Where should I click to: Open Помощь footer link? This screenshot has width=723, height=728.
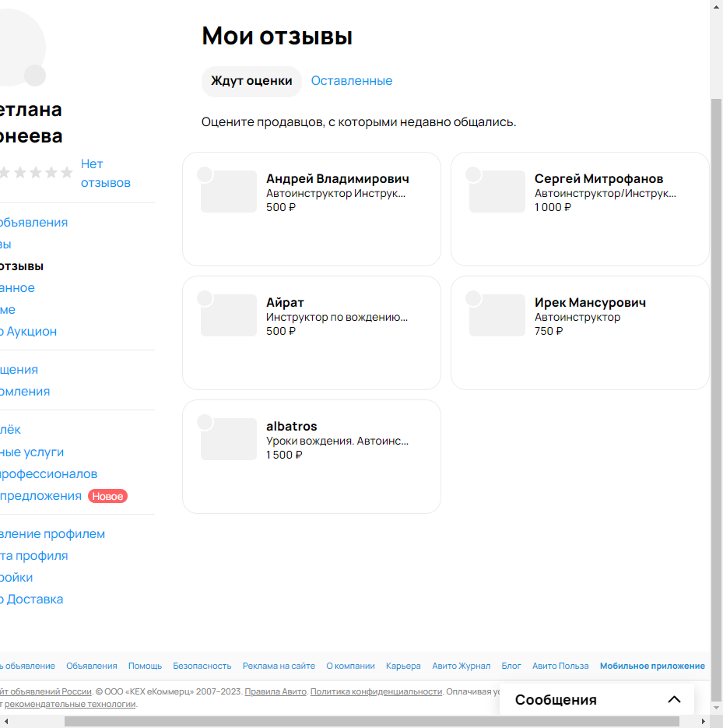(x=145, y=666)
